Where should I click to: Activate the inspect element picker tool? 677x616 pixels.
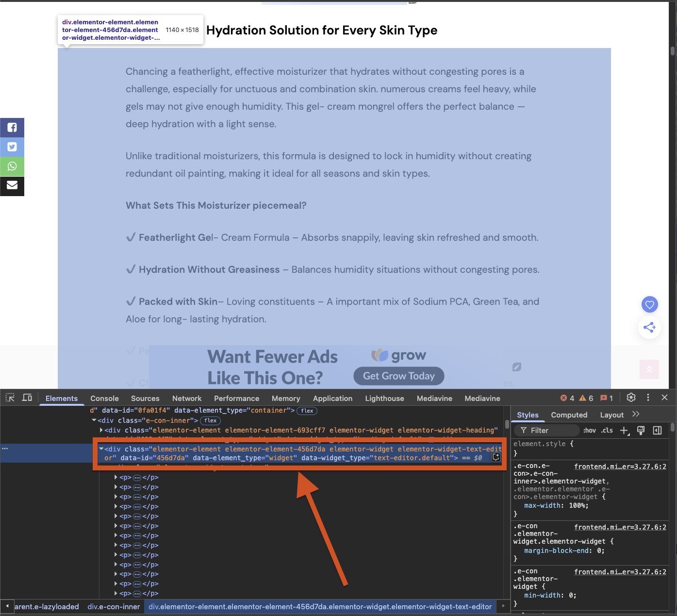10,398
